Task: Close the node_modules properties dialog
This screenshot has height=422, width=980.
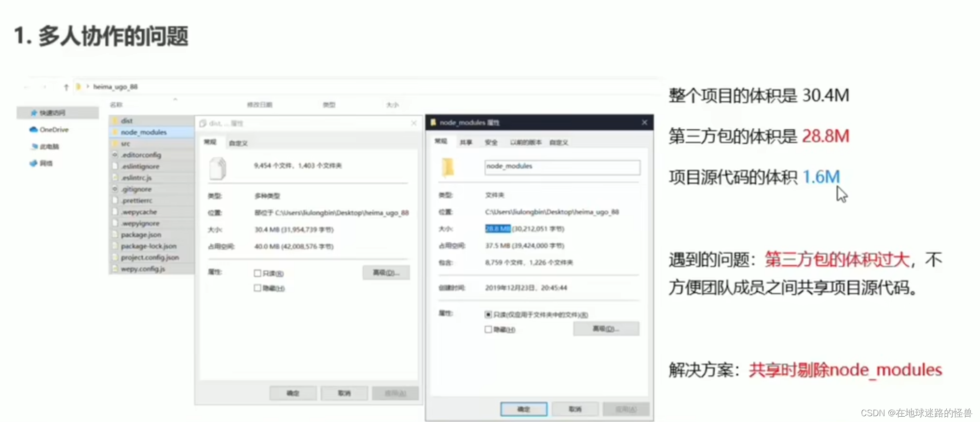Action: 644,123
